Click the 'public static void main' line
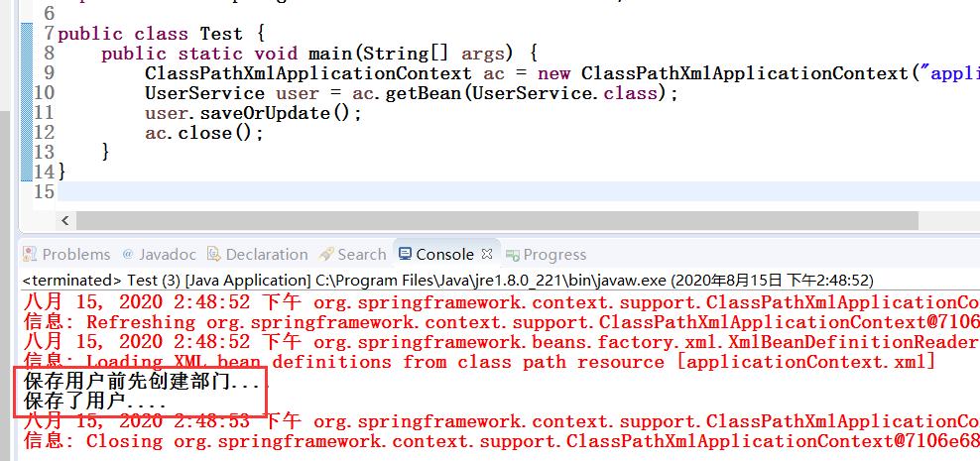The width and height of the screenshot is (980, 461). (318, 54)
